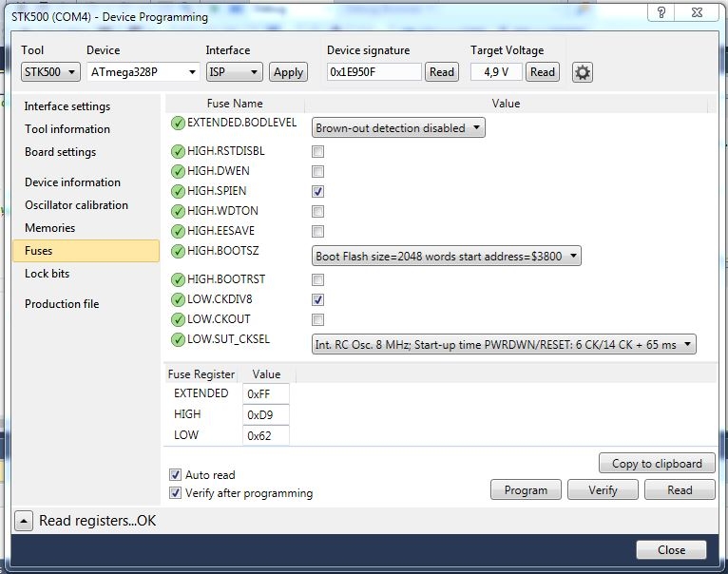This screenshot has width=728, height=574.
Task: Click the HIGH fuse value 0xD9
Action: (266, 414)
